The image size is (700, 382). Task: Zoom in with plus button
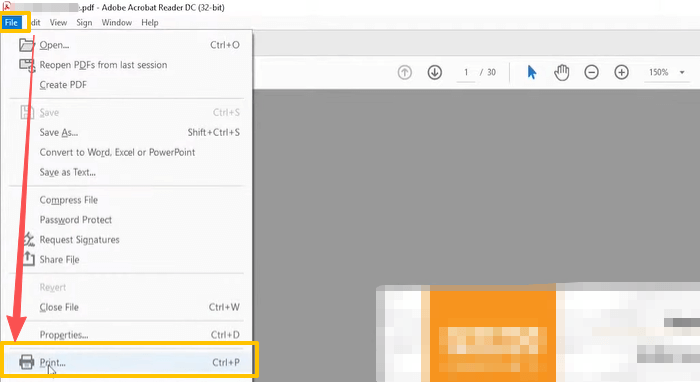point(621,72)
